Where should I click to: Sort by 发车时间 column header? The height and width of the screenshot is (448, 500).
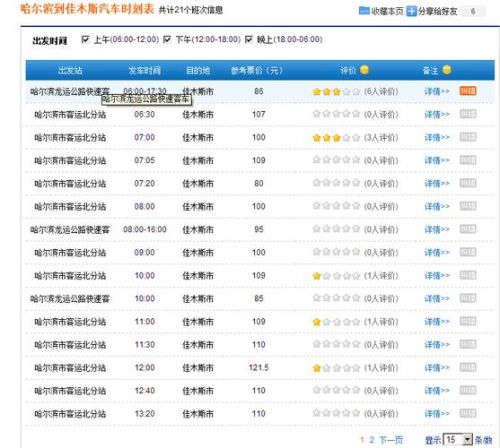tap(145, 70)
